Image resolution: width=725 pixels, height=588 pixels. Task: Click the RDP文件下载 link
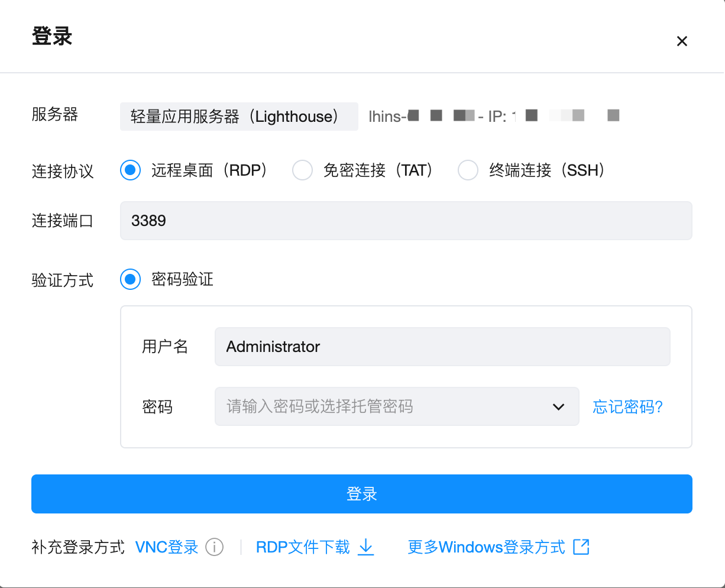[303, 547]
